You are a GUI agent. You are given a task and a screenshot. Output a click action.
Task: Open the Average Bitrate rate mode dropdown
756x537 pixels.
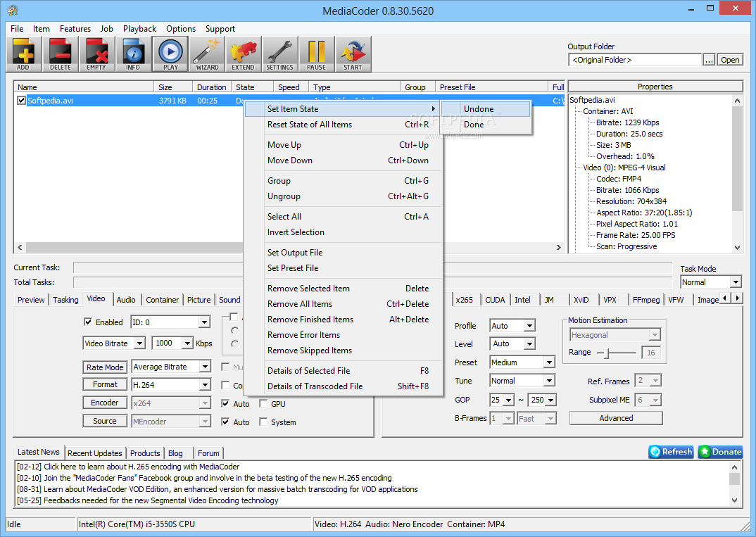point(204,367)
